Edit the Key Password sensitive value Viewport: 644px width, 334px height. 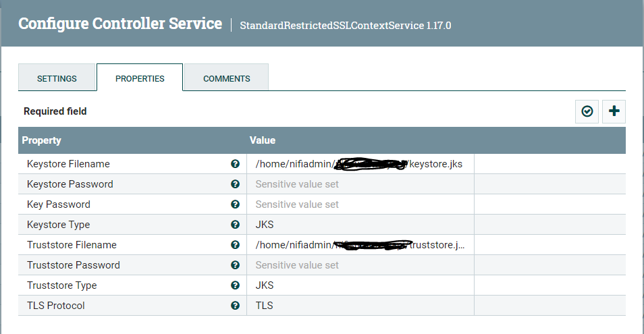point(360,204)
